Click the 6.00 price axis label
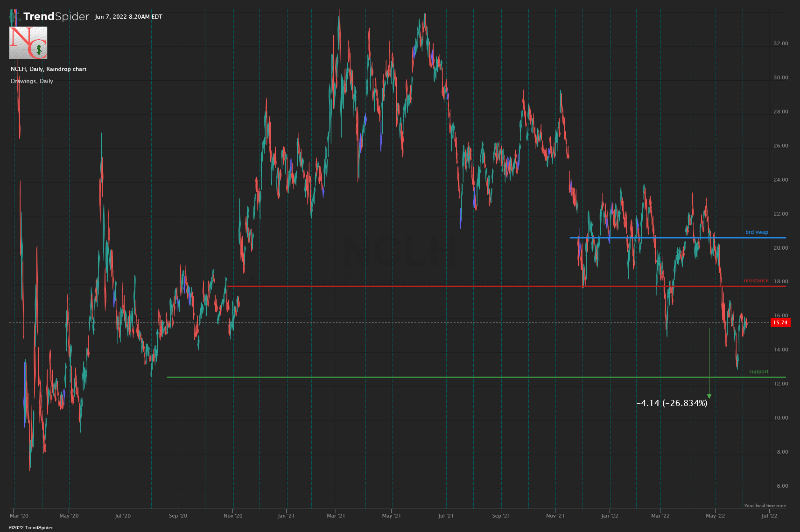Viewport: 800px width, 532px height. pos(782,486)
